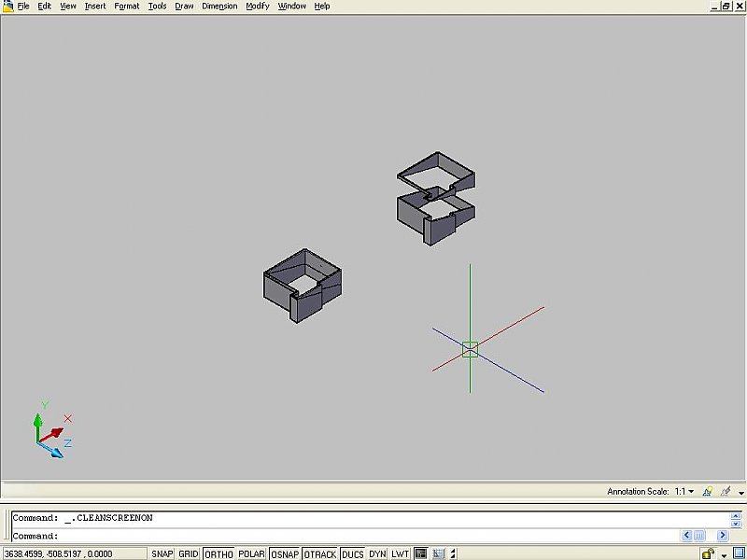747x560 pixels.
Task: Click the command line scroll right arrow
Action: 722,535
